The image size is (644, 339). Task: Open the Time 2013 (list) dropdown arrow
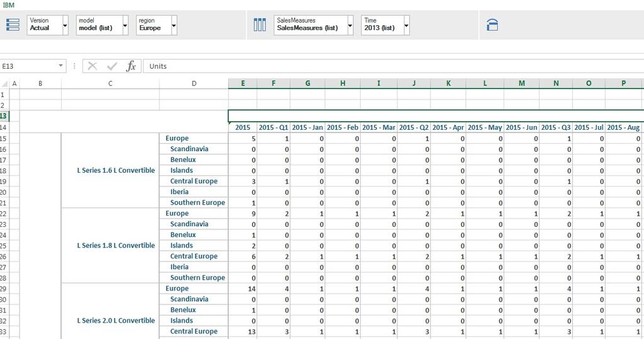click(407, 25)
